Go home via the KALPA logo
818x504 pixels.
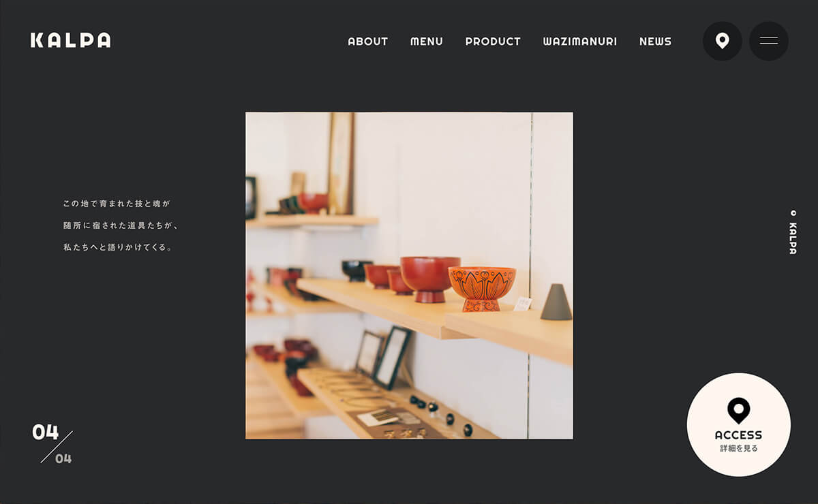71,40
